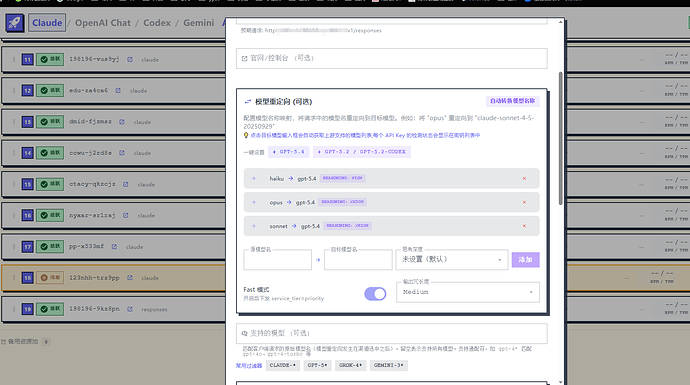
Task: Toggle active status of nyxar-srlraj
Action: [x=50, y=216]
